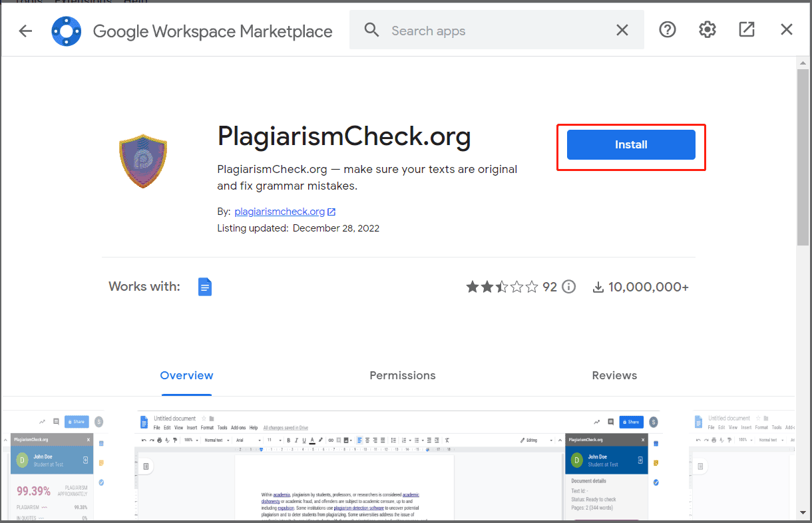Screen dimensions: 812x523
Task: Install the PlagiarismCheck.org add-on
Action: point(631,144)
